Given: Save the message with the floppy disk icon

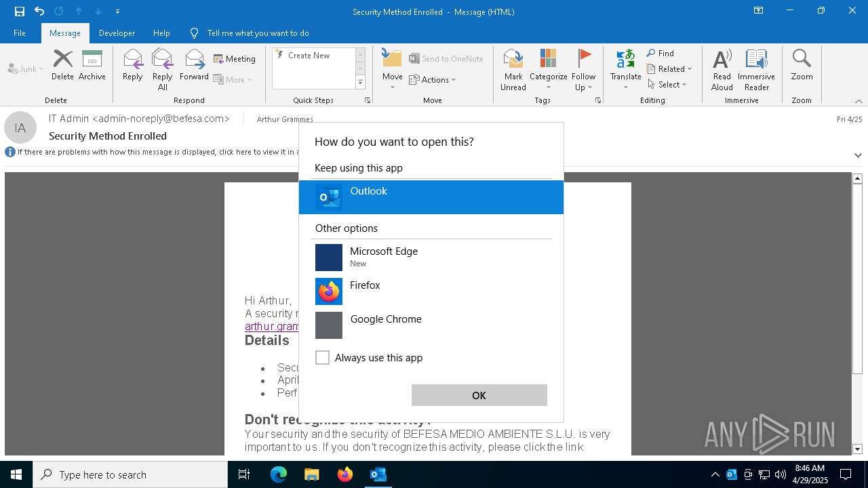Looking at the screenshot, I should pyautogui.click(x=20, y=12).
